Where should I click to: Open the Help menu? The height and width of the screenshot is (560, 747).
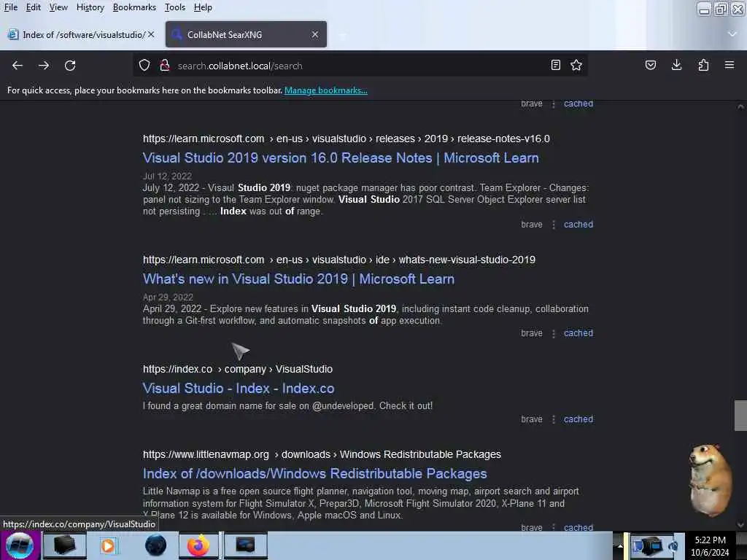pyautogui.click(x=203, y=7)
